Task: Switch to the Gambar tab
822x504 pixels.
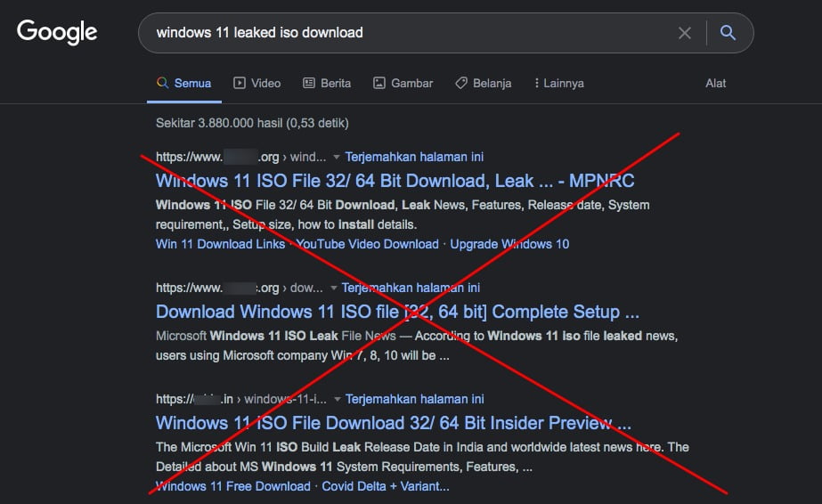Action: click(x=403, y=84)
